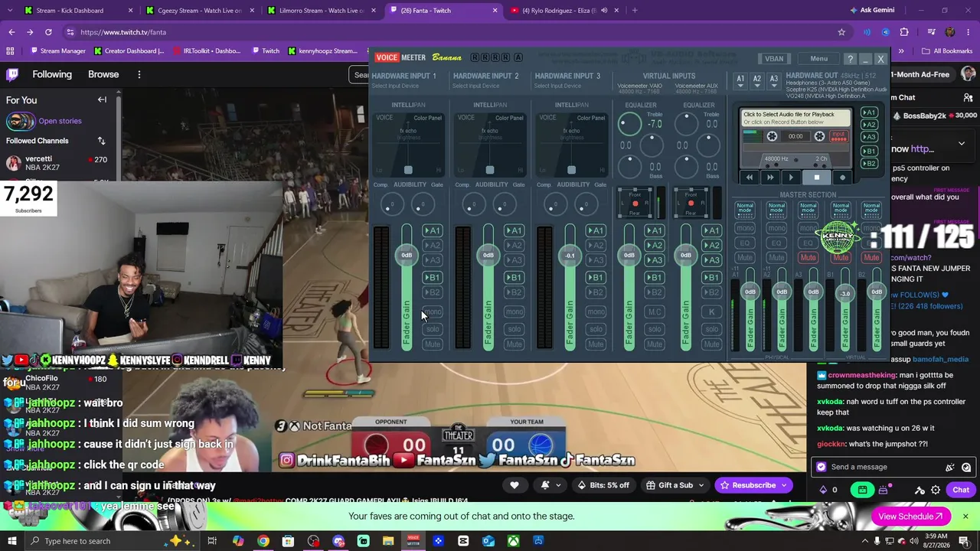Open chat settings gear icon

[x=936, y=490]
